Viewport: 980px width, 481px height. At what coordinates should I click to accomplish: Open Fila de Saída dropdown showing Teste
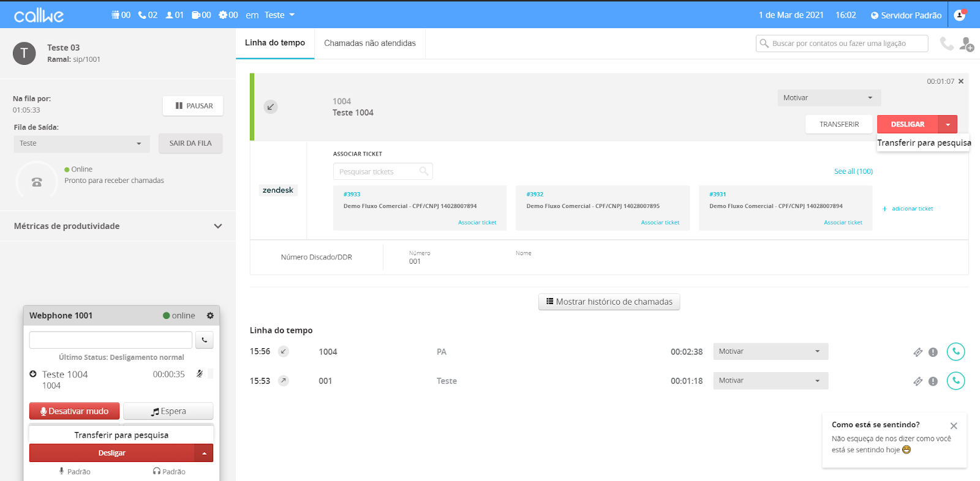click(81, 144)
